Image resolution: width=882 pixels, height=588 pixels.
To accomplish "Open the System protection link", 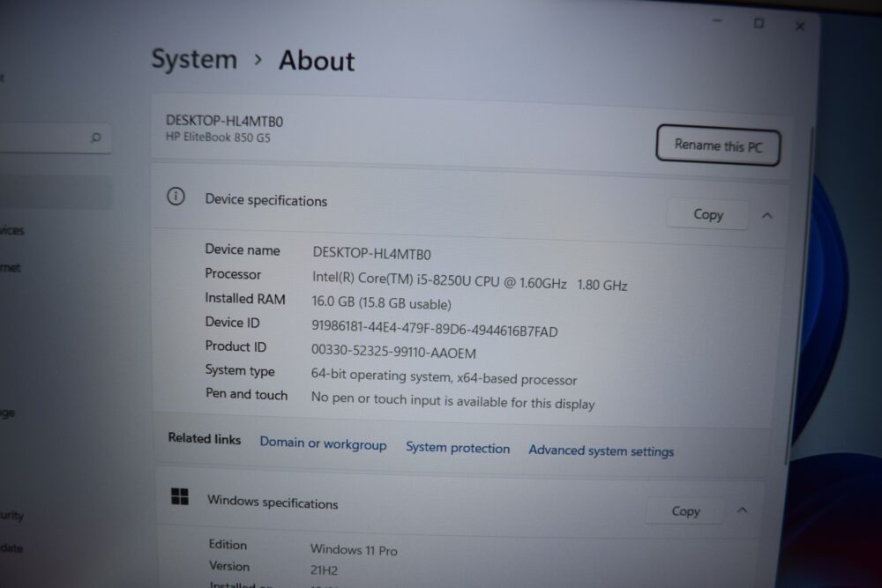I will [457, 448].
